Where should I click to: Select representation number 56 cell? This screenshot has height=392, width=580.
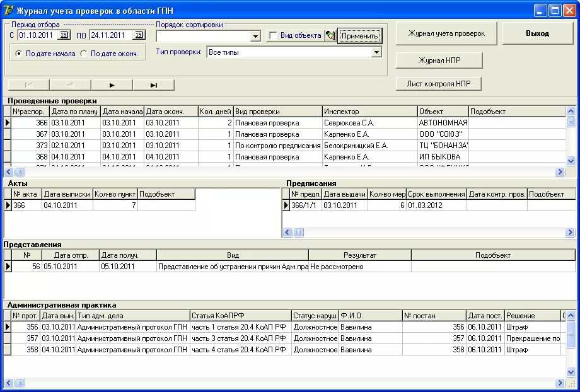click(x=26, y=267)
